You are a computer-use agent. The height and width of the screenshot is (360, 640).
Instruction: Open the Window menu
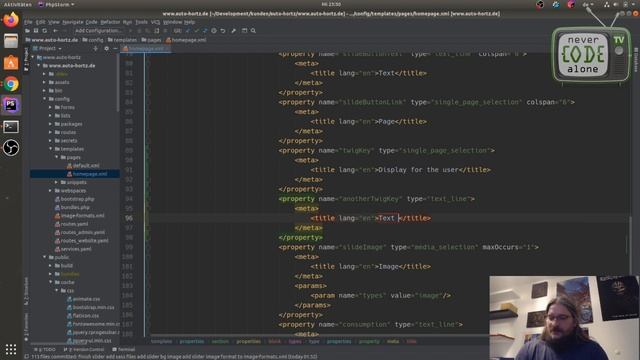click(173, 22)
